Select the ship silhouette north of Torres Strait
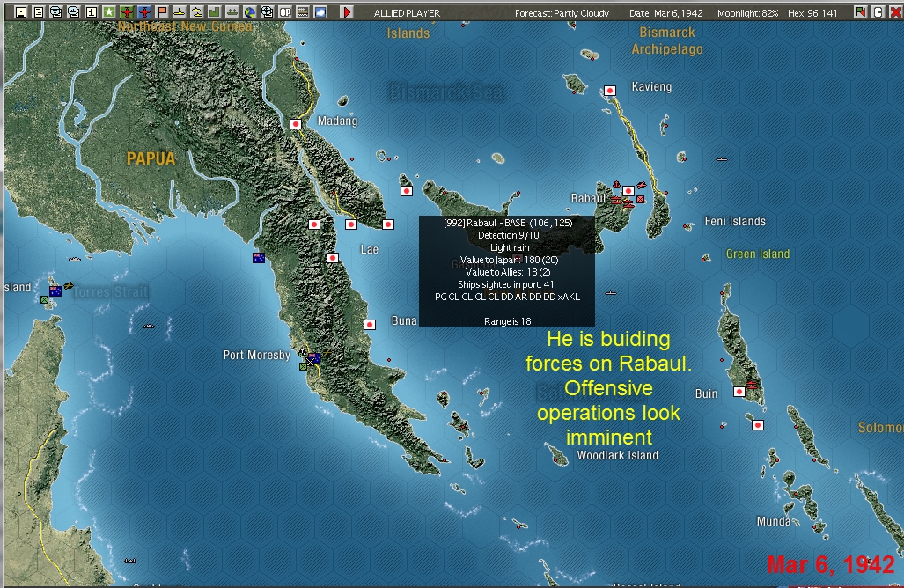This screenshot has width=904, height=588. tap(74, 260)
